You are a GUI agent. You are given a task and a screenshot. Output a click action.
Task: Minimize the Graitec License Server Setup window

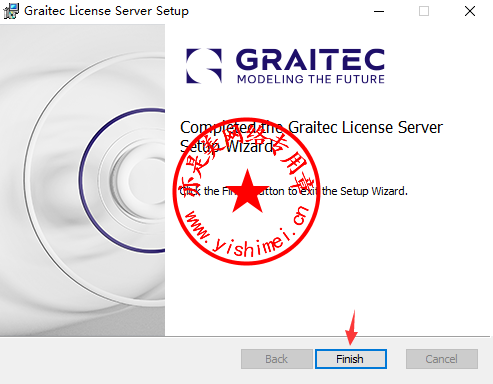tap(379, 11)
